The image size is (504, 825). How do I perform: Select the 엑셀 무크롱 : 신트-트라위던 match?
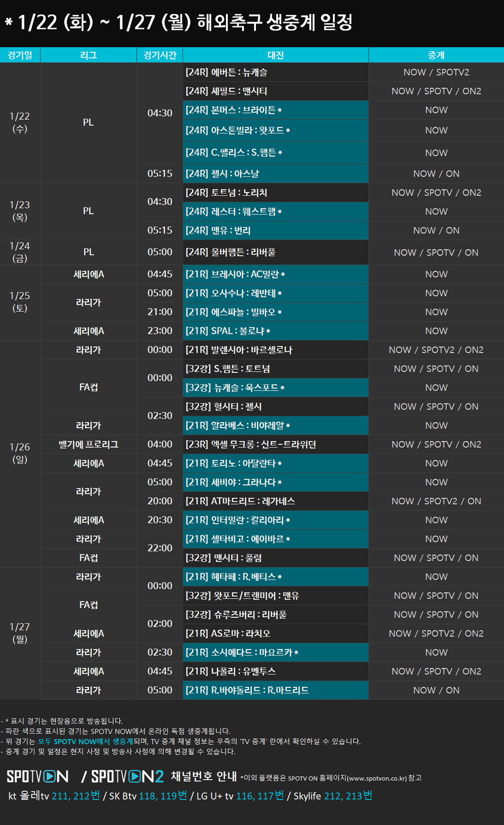(x=275, y=444)
